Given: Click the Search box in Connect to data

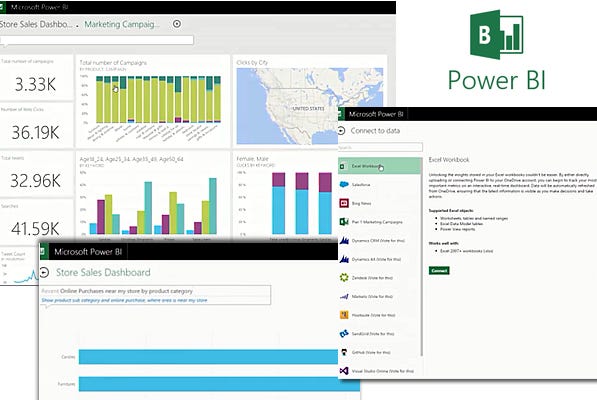Looking at the screenshot, I should point(380,147).
